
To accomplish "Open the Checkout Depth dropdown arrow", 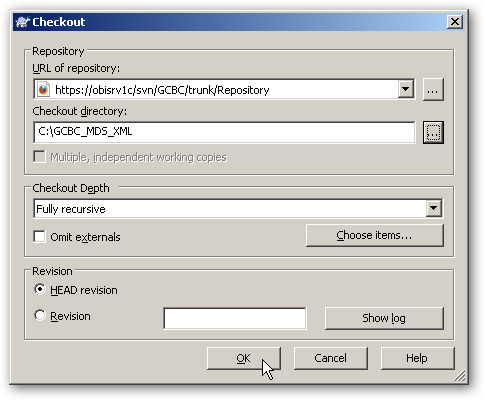I will [434, 208].
